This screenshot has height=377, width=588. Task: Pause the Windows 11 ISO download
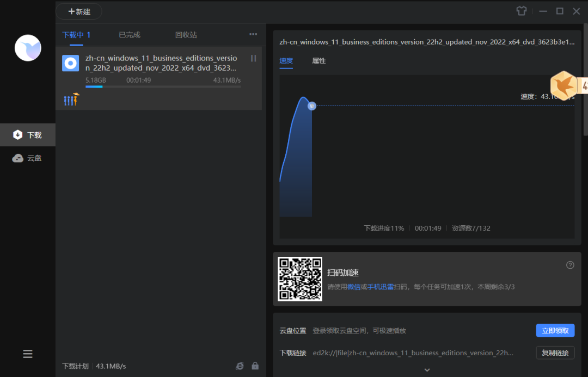click(253, 58)
